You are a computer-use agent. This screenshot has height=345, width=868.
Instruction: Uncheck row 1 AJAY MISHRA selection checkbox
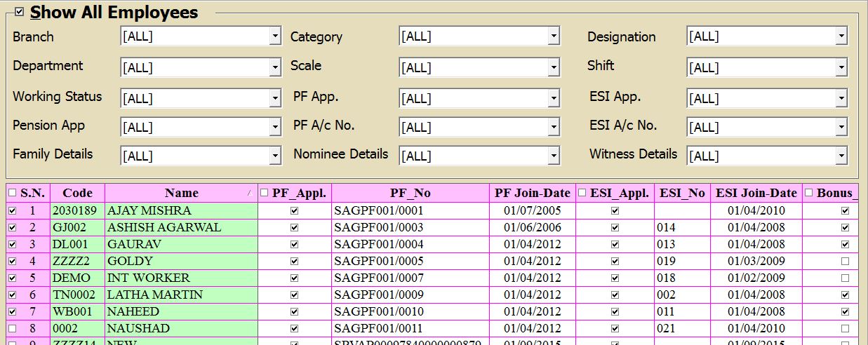coord(13,210)
